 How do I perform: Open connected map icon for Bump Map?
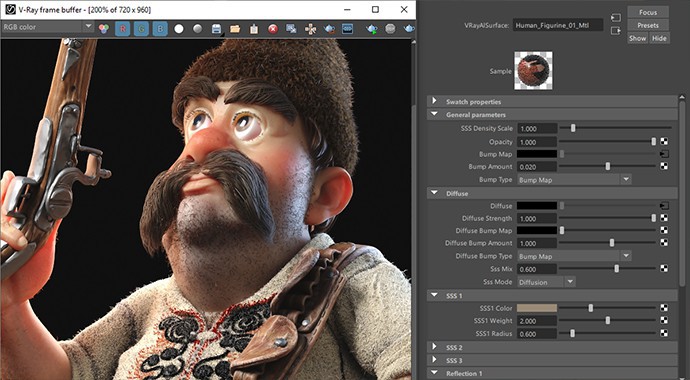(x=664, y=154)
